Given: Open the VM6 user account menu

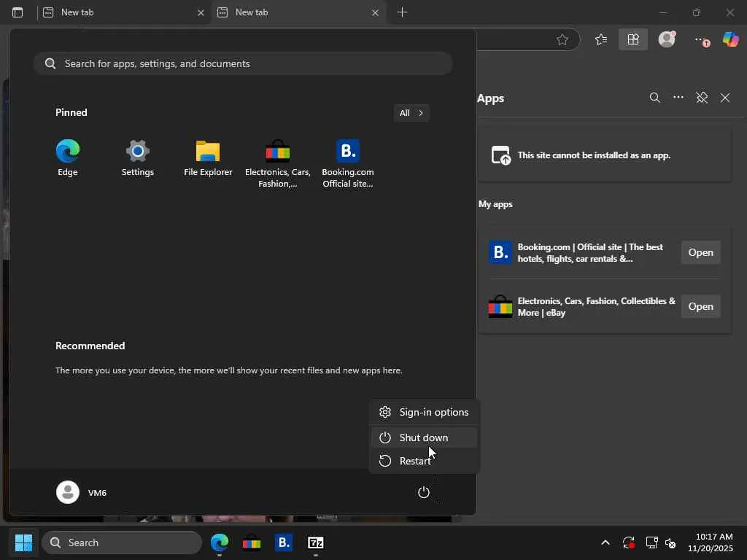Looking at the screenshot, I should coord(82,492).
